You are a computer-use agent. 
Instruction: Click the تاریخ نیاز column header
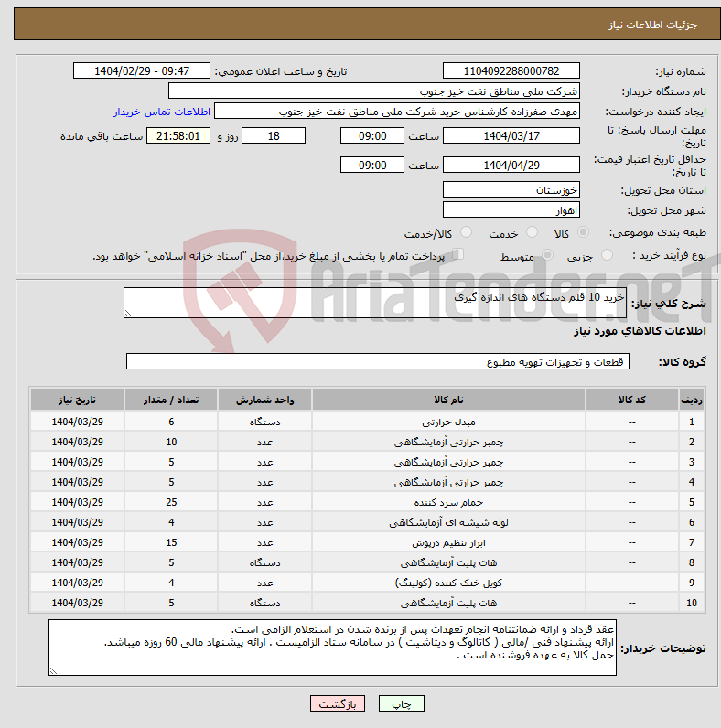tap(77, 400)
